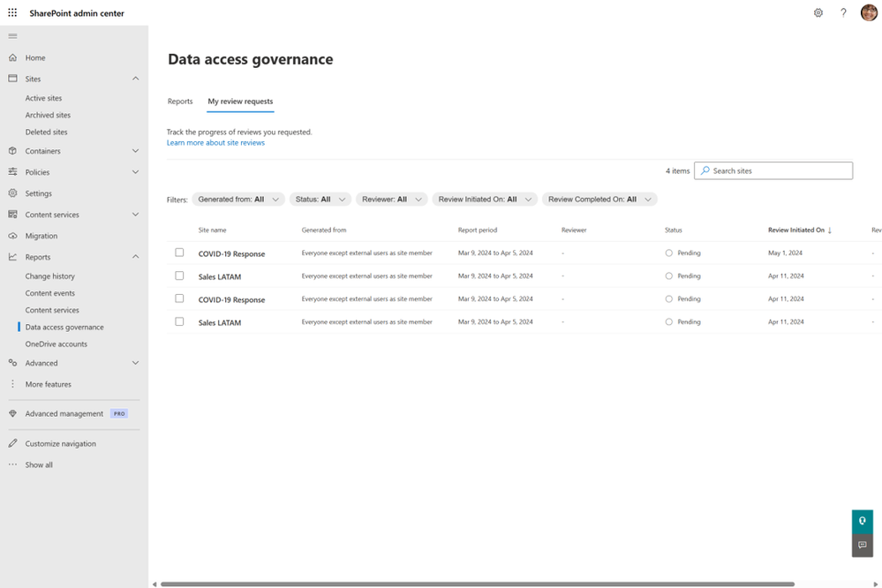882x588 pixels.
Task: Click the search magnifier icon
Action: [705, 170]
